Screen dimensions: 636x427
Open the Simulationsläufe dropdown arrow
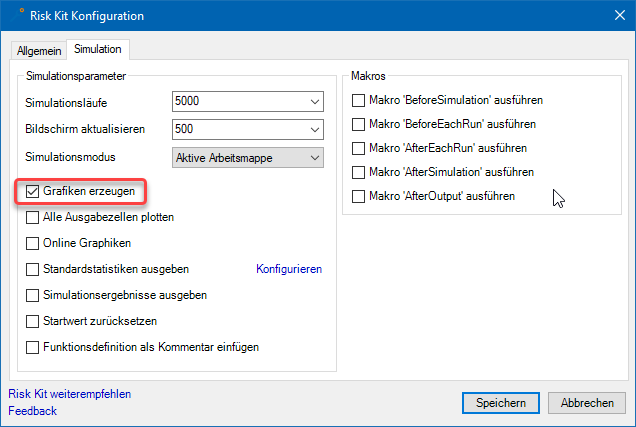point(315,101)
